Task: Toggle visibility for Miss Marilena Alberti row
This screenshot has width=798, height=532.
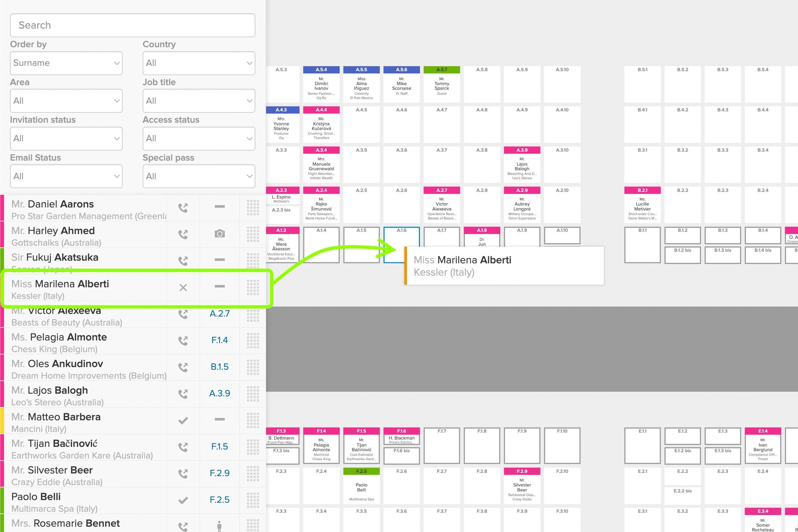Action: [218, 288]
